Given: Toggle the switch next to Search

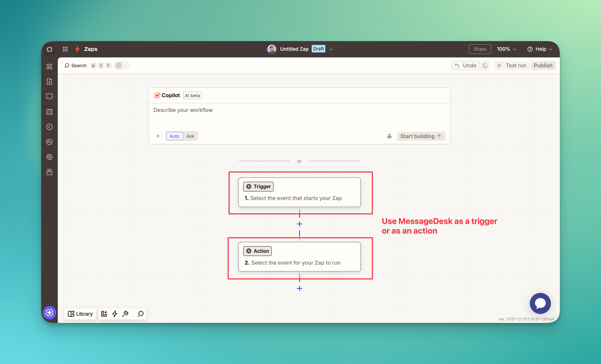Looking at the screenshot, I should pyautogui.click(x=122, y=65).
